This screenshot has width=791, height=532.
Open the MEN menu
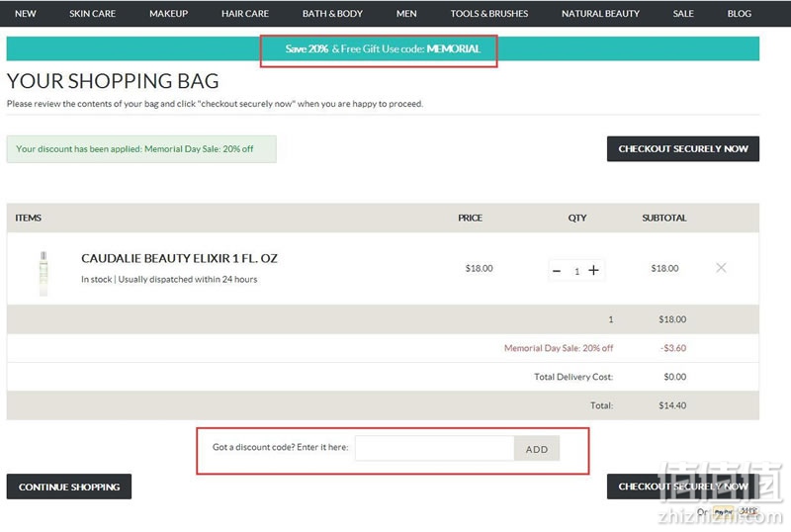point(406,14)
